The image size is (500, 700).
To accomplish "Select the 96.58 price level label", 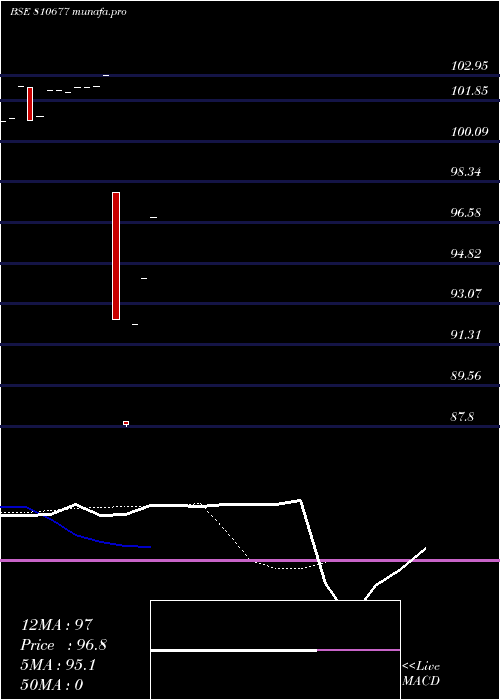I will [466, 213].
